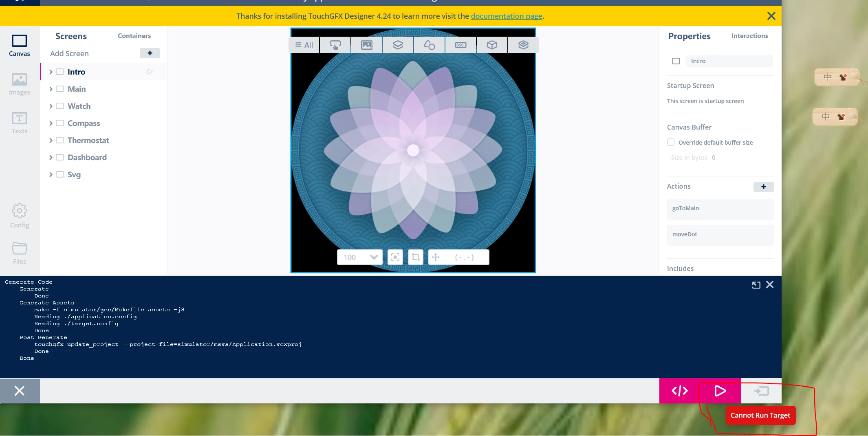Run the simulator play button
Screen dimensions: 868x436
pos(720,391)
